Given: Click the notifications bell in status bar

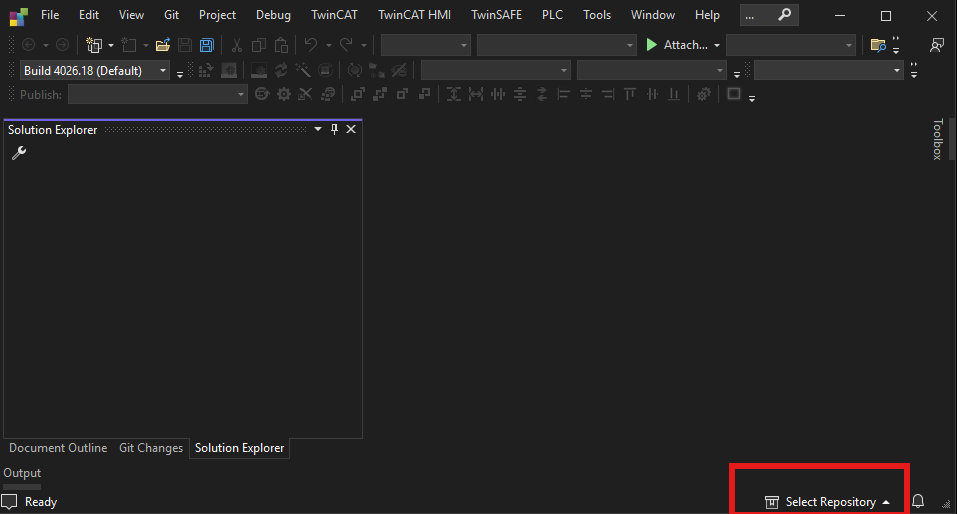Looking at the screenshot, I should click(x=918, y=502).
